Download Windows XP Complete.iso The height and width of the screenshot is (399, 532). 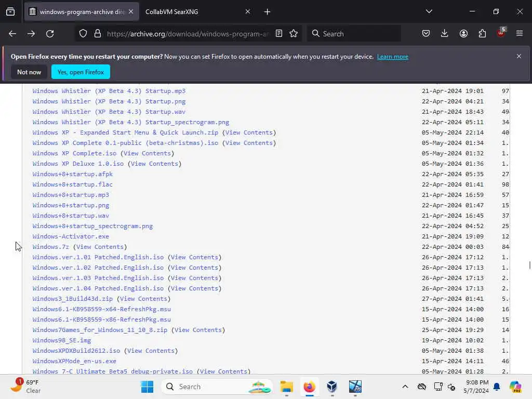tap(74, 153)
